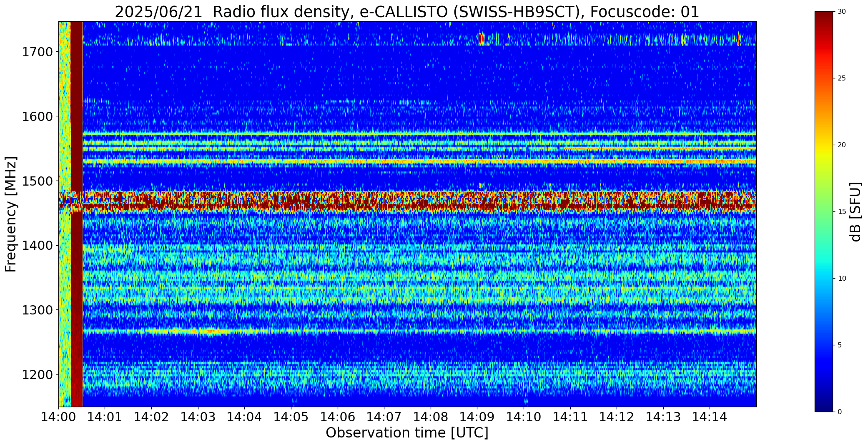This screenshot has height=445, width=868.
Task: Select the 1300 frequency tick label
Action: point(37,310)
